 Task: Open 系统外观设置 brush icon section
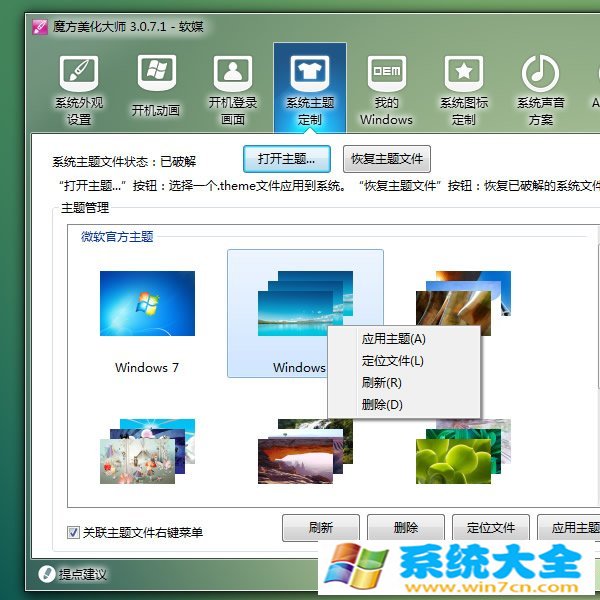[79, 90]
